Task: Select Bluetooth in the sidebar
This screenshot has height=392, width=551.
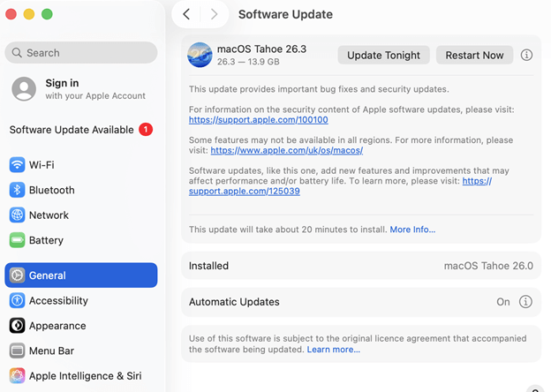Action: pyautogui.click(x=81, y=190)
